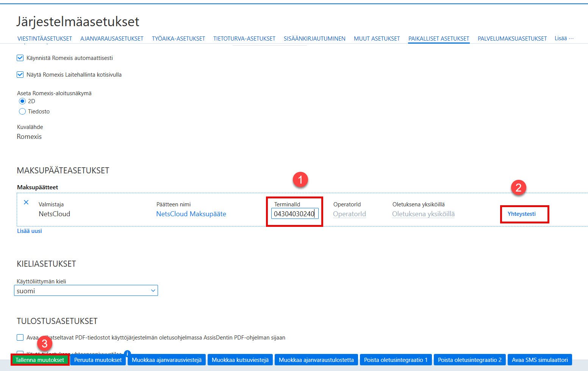Click Muokkaa kutsuviestejä button
This screenshot has height=371, width=588.
point(240,360)
